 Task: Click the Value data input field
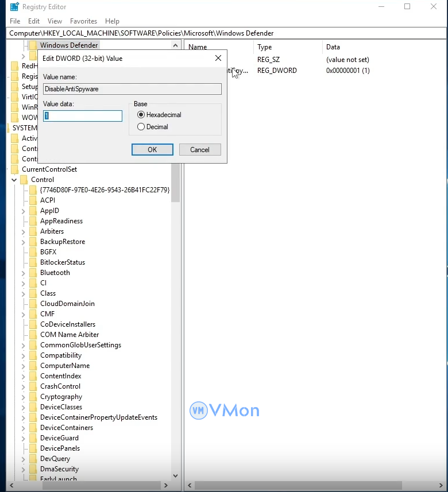pyautogui.click(x=83, y=116)
